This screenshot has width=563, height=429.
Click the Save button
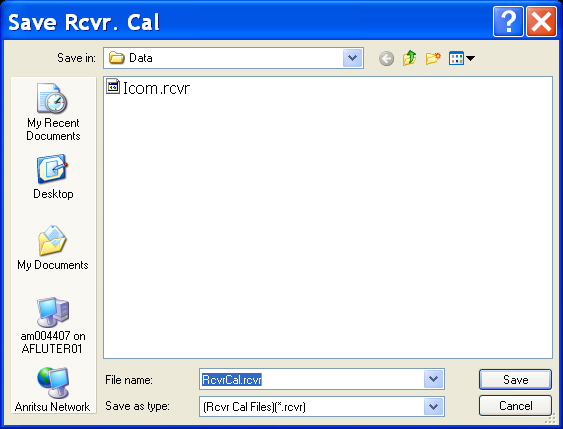515,379
